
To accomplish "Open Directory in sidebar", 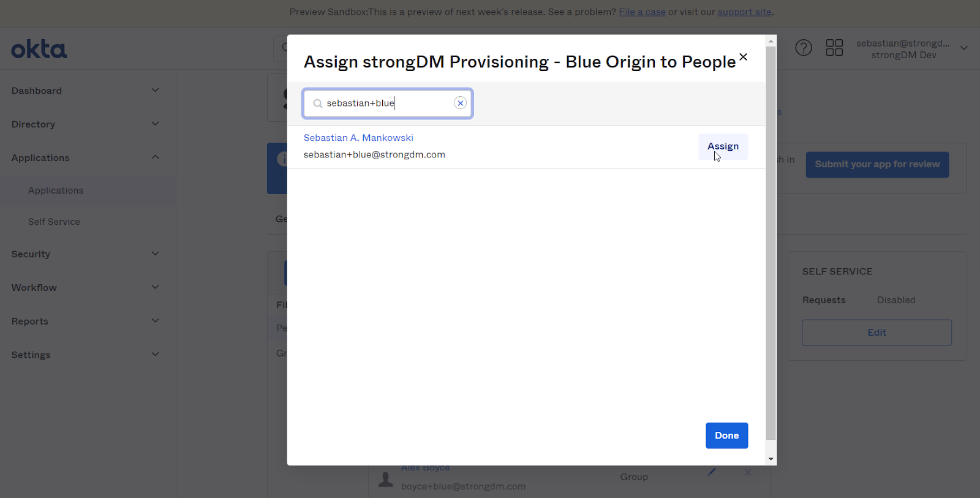I will (33, 124).
